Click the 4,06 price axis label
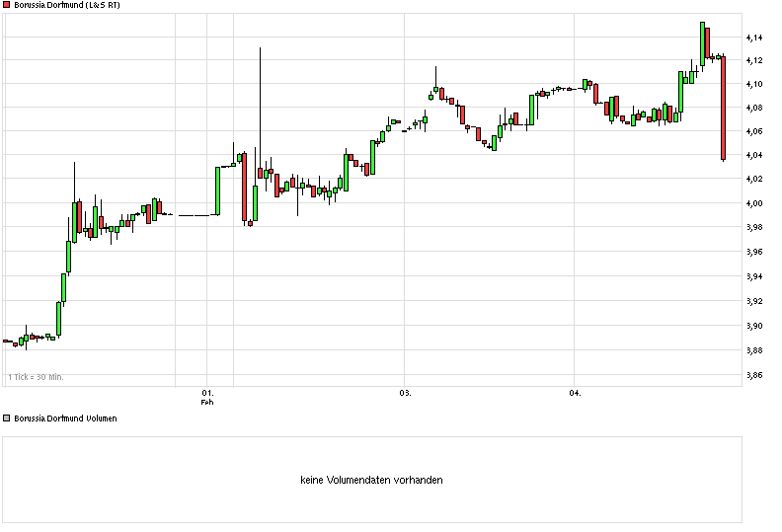The width and height of the screenshot is (782, 532). pos(754,131)
